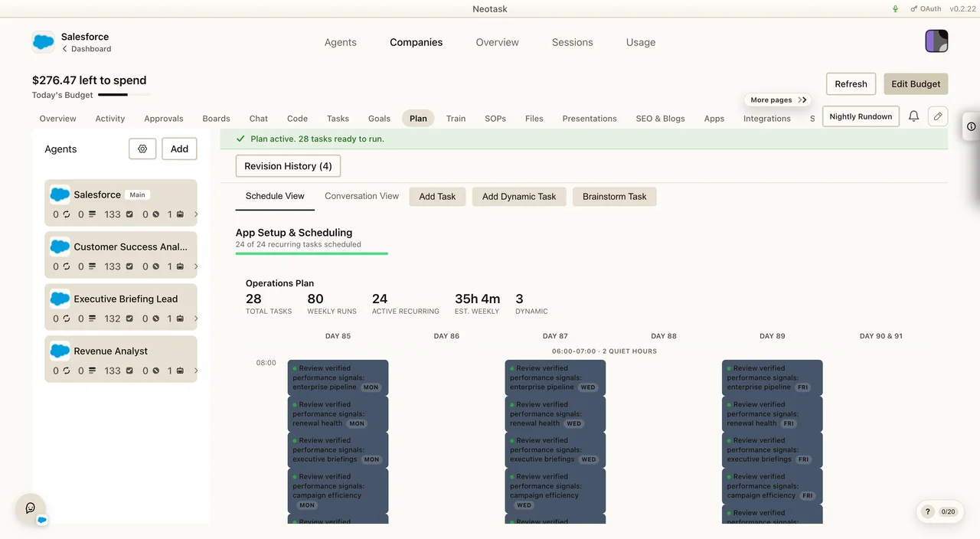Open the info side panel icon
980x539 pixels.
(971, 126)
